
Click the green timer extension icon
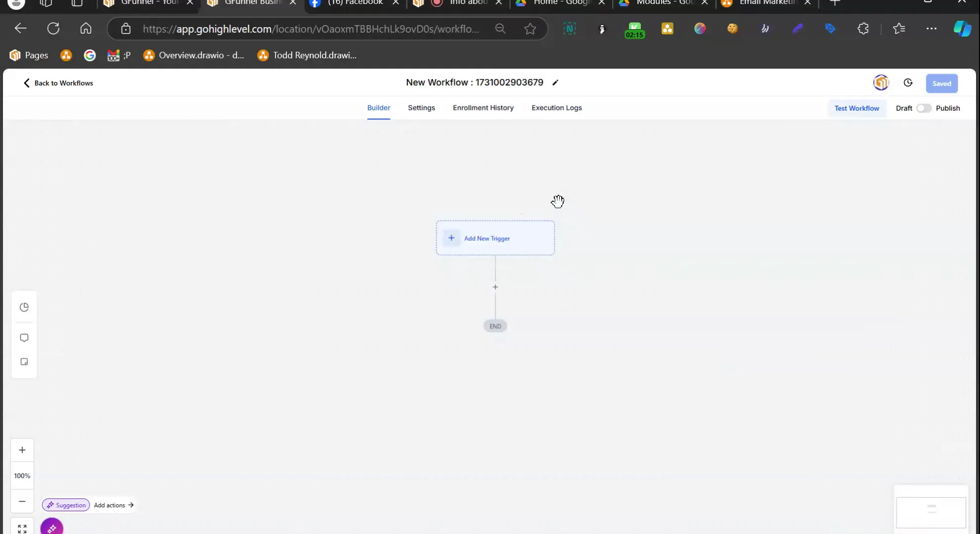point(634,30)
